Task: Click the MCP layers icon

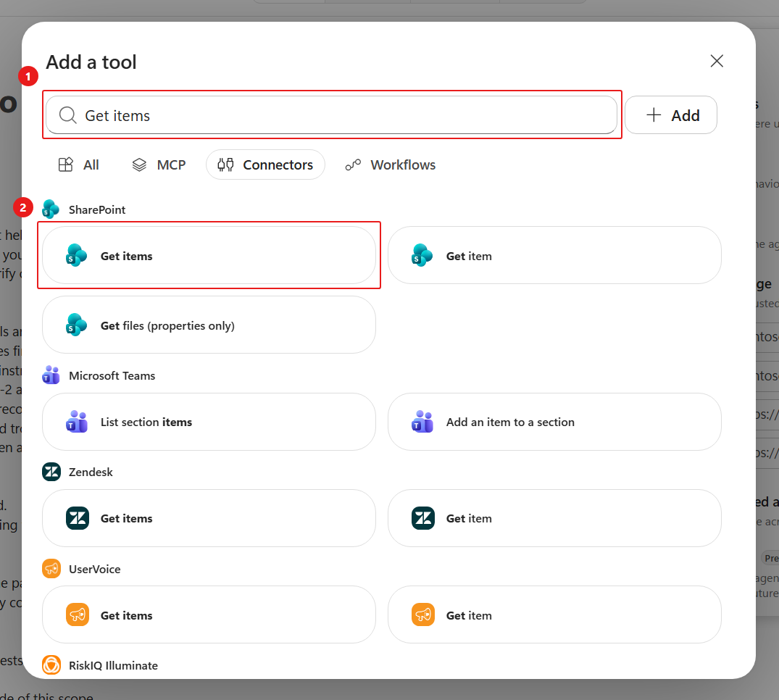Action: click(x=139, y=164)
